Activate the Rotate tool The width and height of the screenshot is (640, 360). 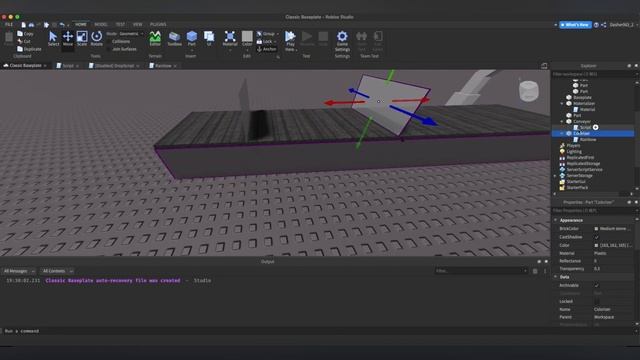coord(97,39)
